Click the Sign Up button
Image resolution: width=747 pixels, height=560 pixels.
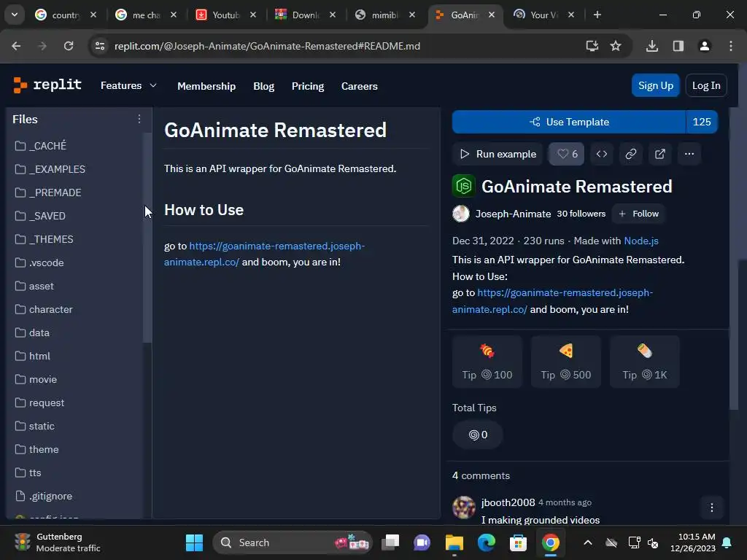(656, 85)
